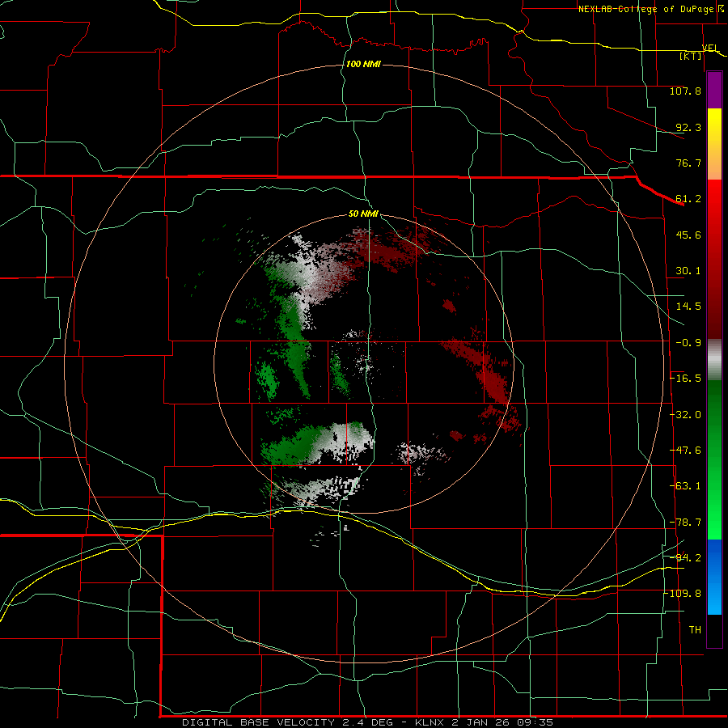This screenshot has width=728, height=728.
Task: Click the 92.3 scale value
Action: [688, 127]
